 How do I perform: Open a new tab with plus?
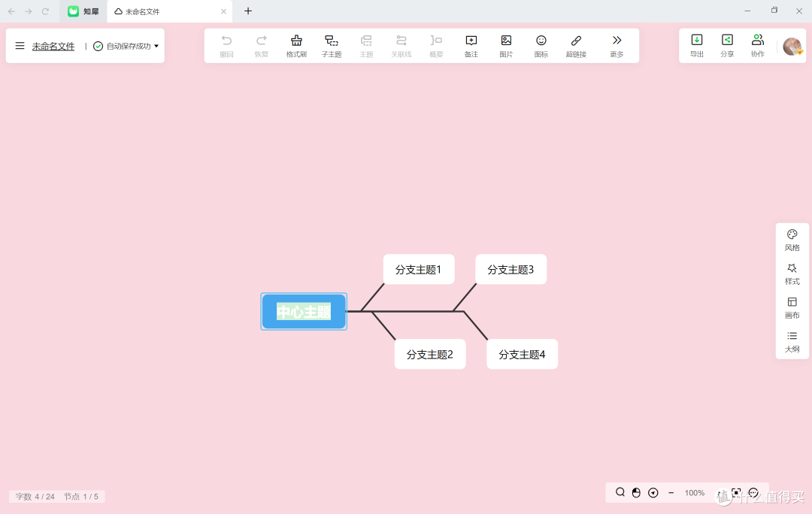pos(248,11)
